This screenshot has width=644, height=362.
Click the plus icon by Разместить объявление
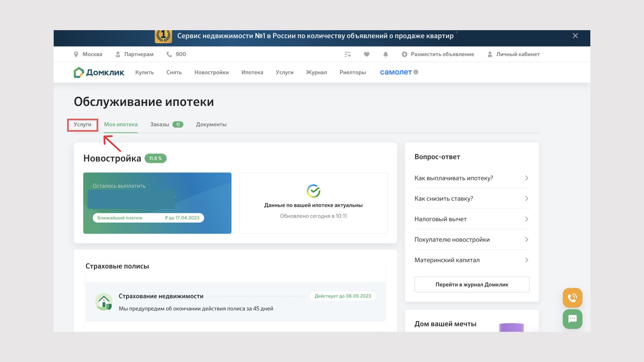point(405,54)
